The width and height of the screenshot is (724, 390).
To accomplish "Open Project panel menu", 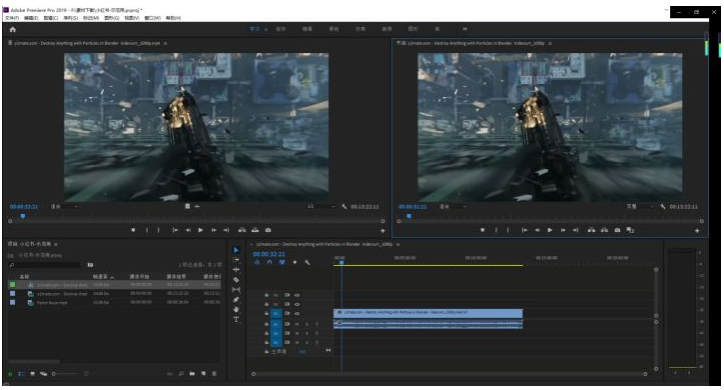I will coord(56,244).
